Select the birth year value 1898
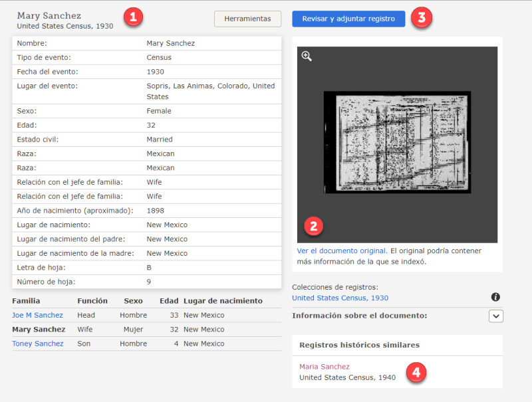The image size is (532, 402). (155, 211)
